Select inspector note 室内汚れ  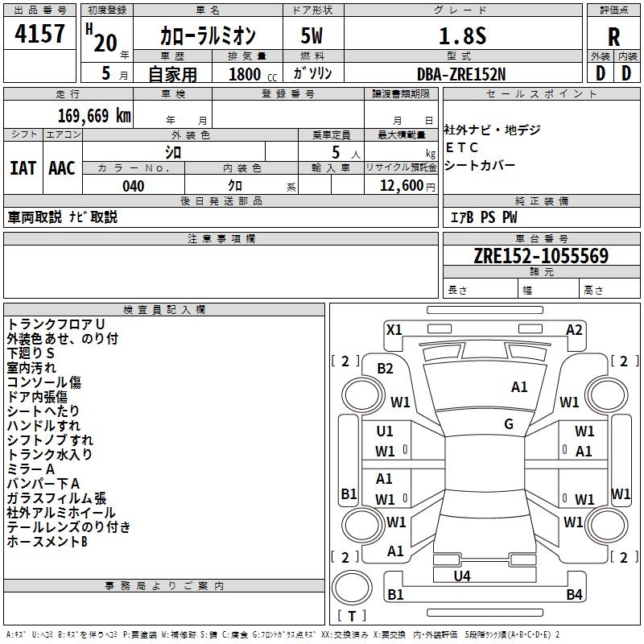tap(31, 368)
